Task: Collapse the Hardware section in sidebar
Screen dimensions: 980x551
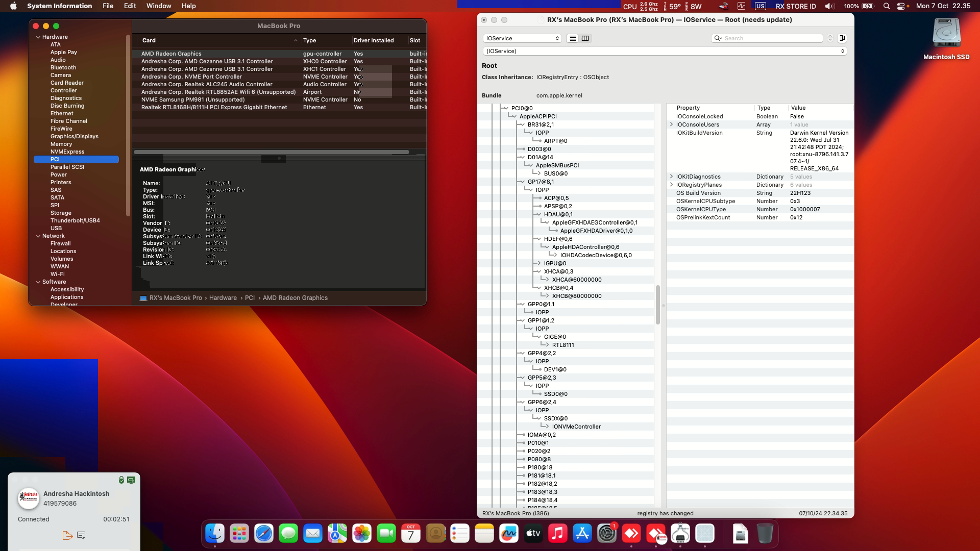Action: click(38, 37)
